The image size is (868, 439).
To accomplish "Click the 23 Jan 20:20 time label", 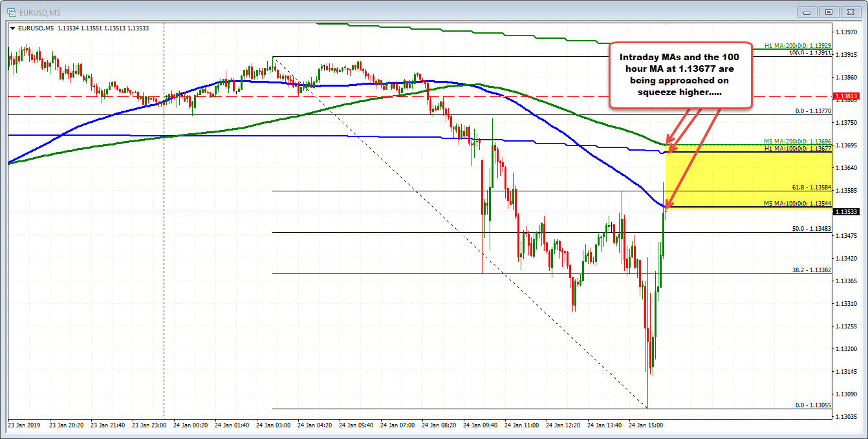I will point(67,425).
